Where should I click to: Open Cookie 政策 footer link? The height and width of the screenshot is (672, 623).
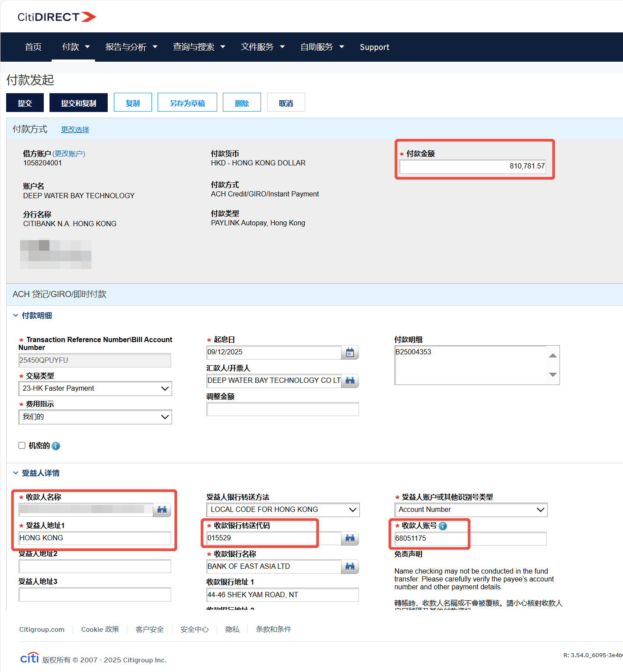[x=100, y=629]
